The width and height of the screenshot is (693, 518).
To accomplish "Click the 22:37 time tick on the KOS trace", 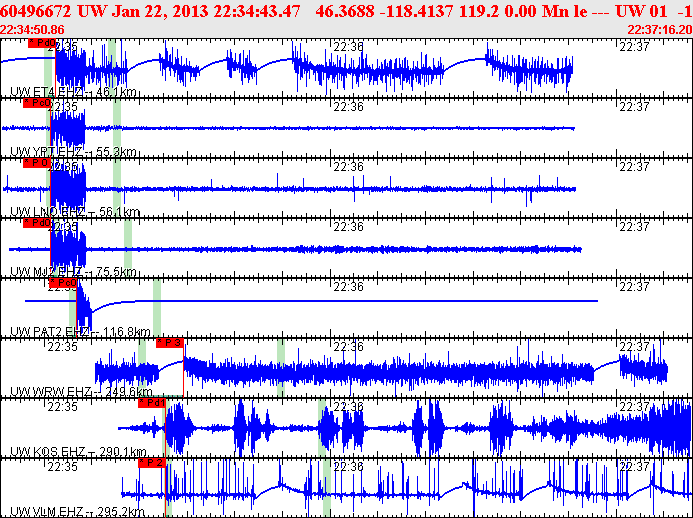I will point(634,407).
